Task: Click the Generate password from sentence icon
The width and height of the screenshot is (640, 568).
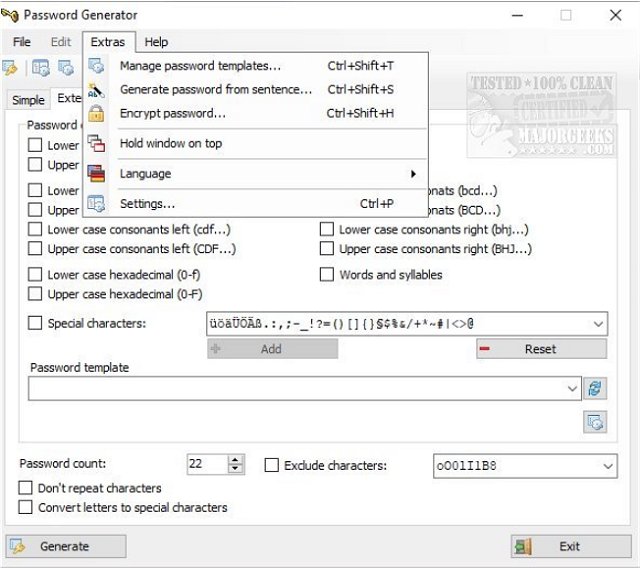Action: click(x=96, y=90)
